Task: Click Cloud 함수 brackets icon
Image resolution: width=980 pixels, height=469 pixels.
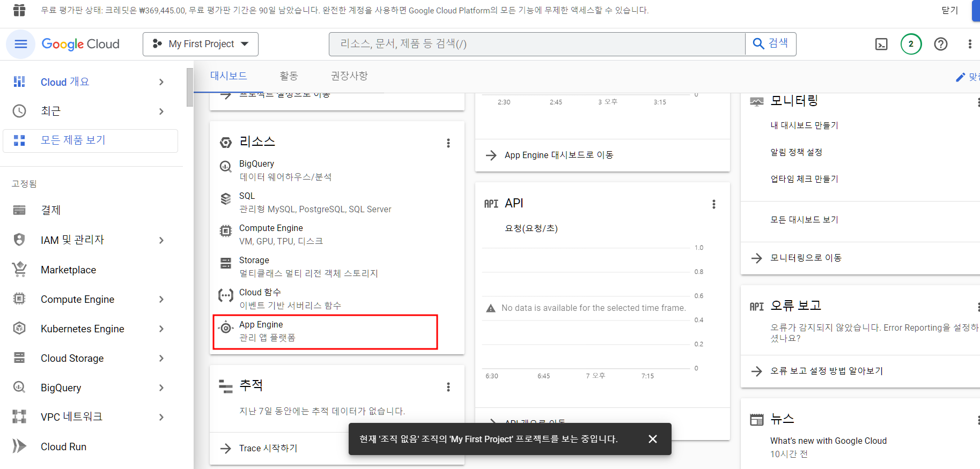Action: (x=226, y=295)
